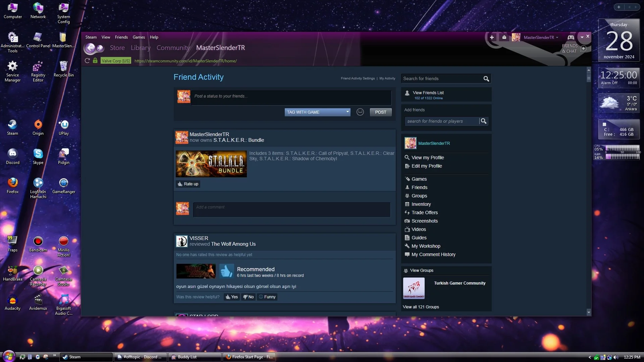The width and height of the screenshot is (644, 362).
Task: Click the page scrollbar down arrow
Action: tap(589, 312)
